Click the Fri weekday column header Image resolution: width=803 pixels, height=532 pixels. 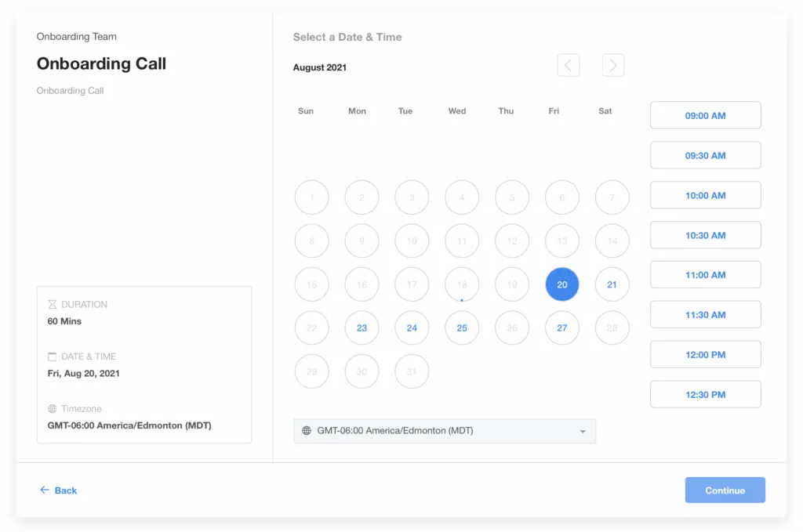(554, 111)
